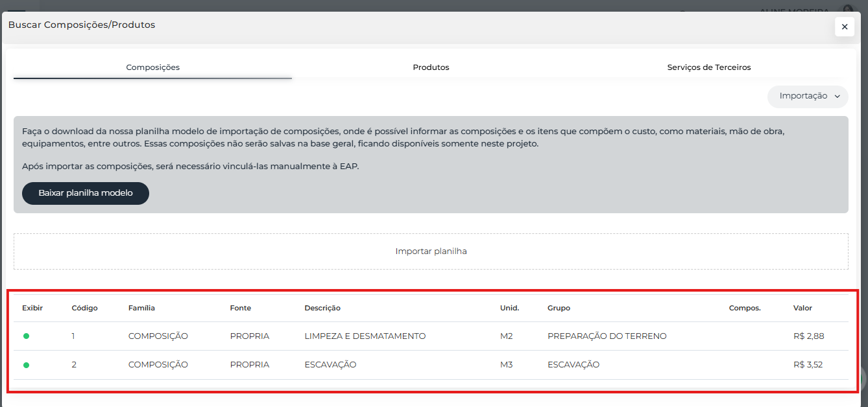This screenshot has width=868, height=407.
Task: Click the Exibir column header
Action: [x=32, y=308]
